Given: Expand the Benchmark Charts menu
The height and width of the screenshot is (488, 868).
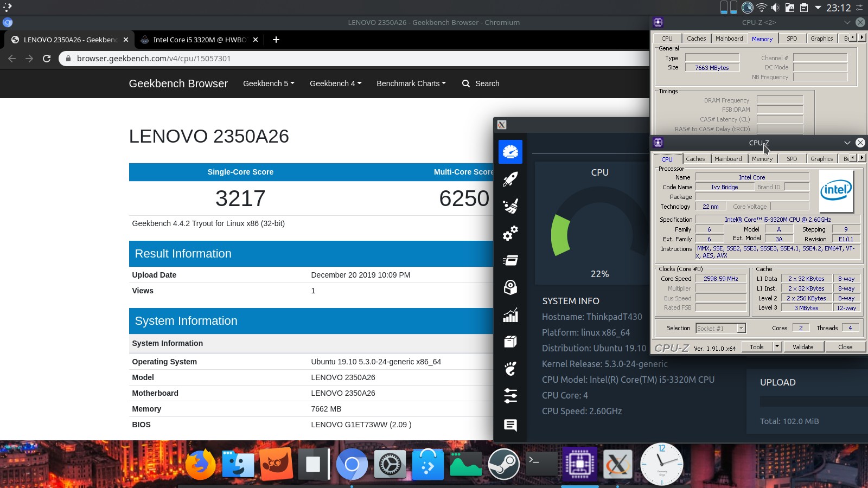Looking at the screenshot, I should (x=411, y=84).
